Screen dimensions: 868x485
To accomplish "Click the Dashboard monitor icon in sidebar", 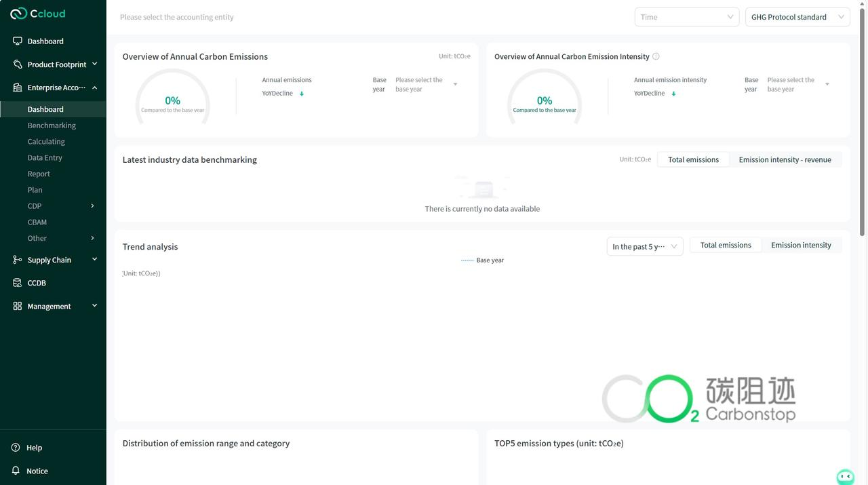I will coord(18,41).
